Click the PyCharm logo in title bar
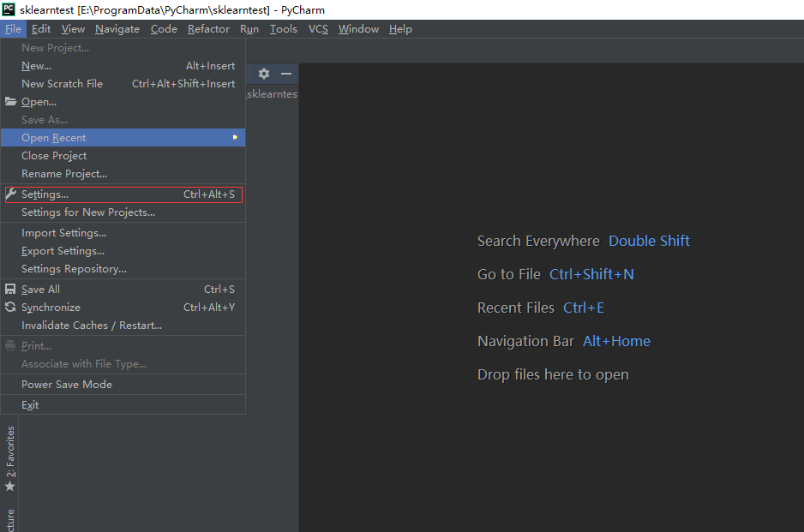 pos(9,9)
